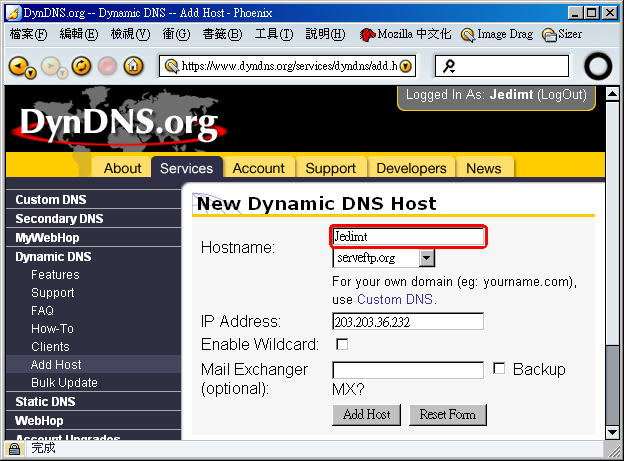Click the Hostname text field containing Jedimt

tap(408, 236)
